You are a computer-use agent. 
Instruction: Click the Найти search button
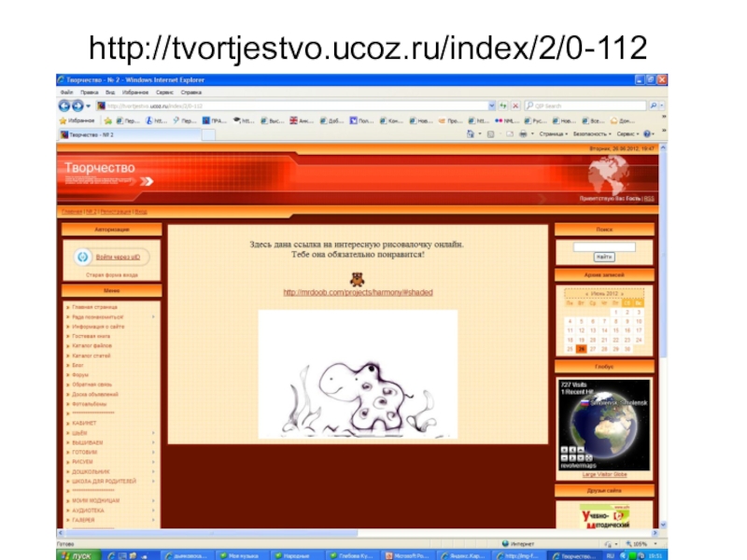click(604, 258)
